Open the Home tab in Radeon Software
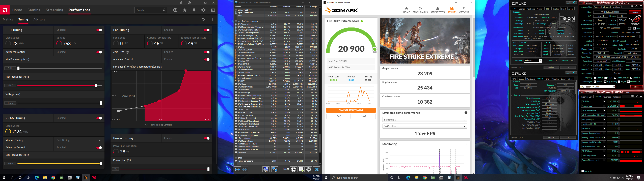 17,10
